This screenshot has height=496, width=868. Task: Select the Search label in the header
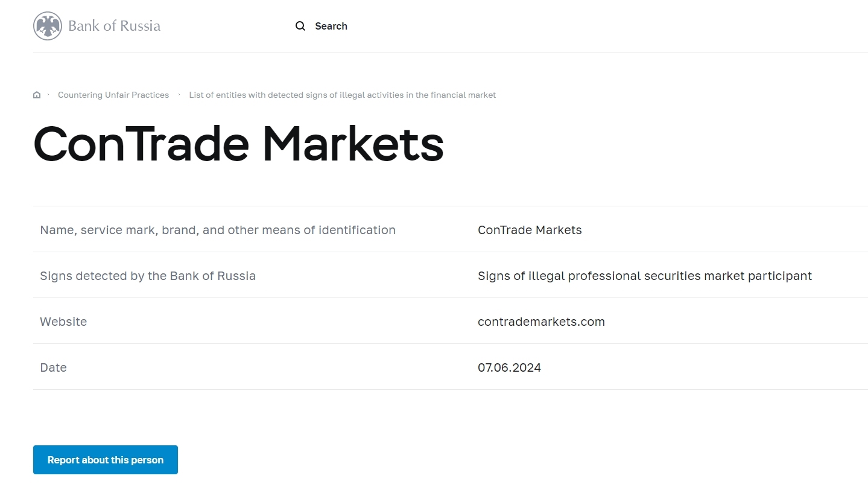(331, 26)
